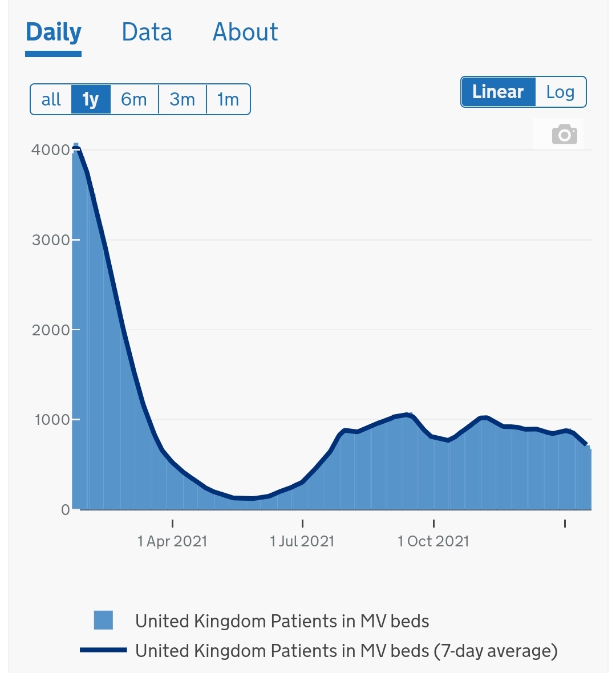Click the blue MV beds legend swatch
Viewport: 616px width, 673px height.
click(103, 620)
